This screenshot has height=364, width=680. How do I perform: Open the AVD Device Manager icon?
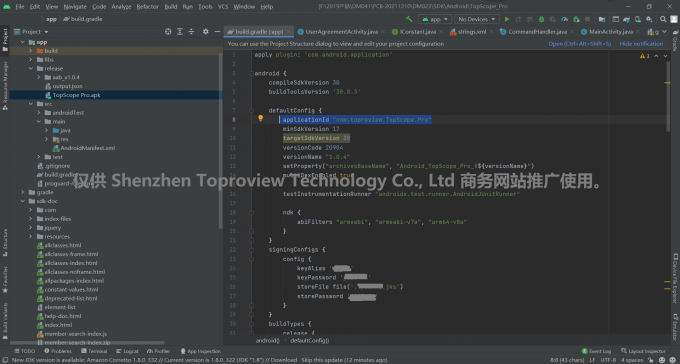(x=638, y=19)
